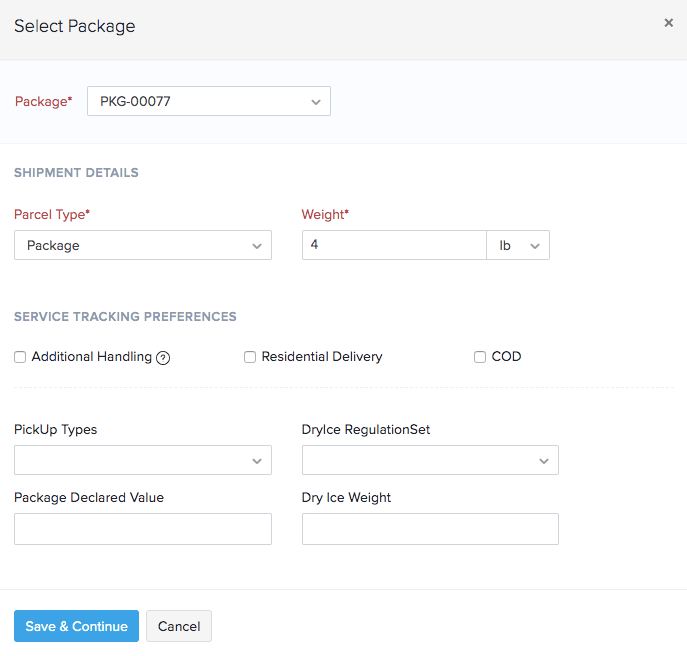Expand the PickUp Types dropdown
Viewport: 687px width, 656px height.
click(142, 460)
